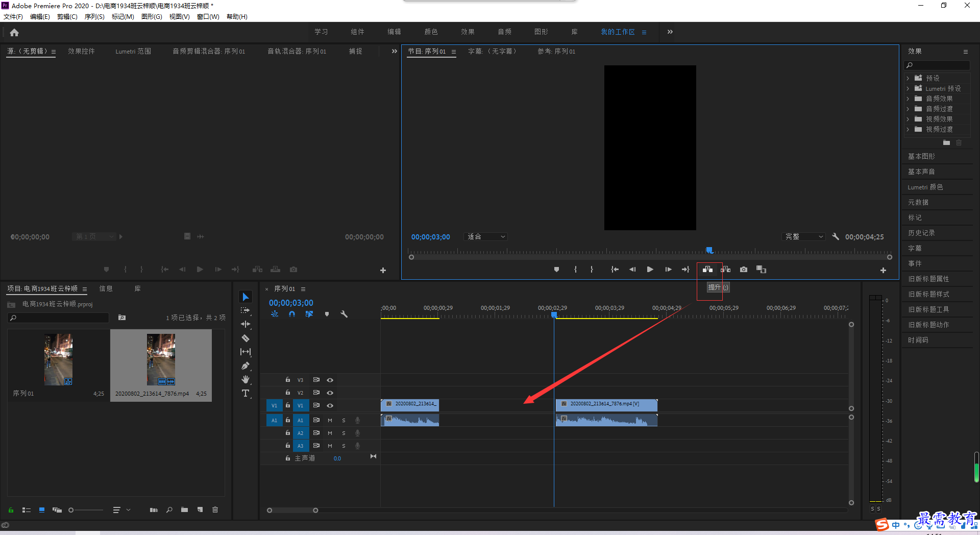Select the Selection tool arrow
Viewport: 980px width, 535px height.
pos(246,297)
